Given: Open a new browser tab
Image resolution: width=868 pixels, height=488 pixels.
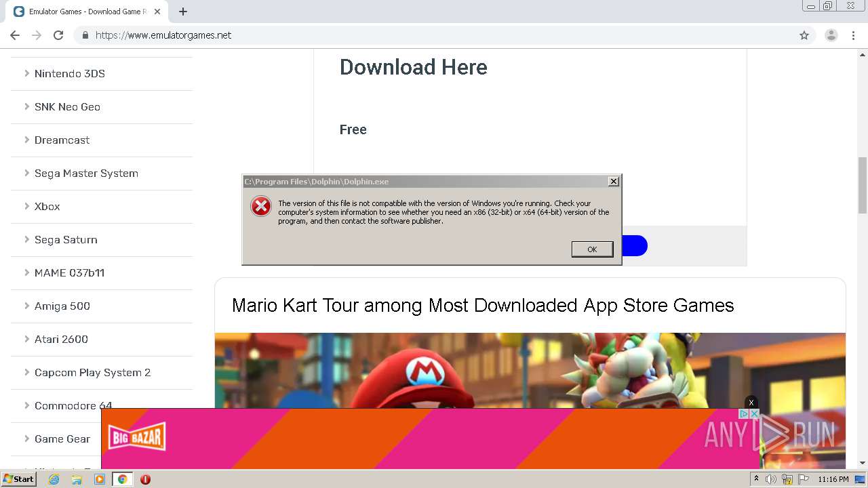Looking at the screenshot, I should coord(183,12).
